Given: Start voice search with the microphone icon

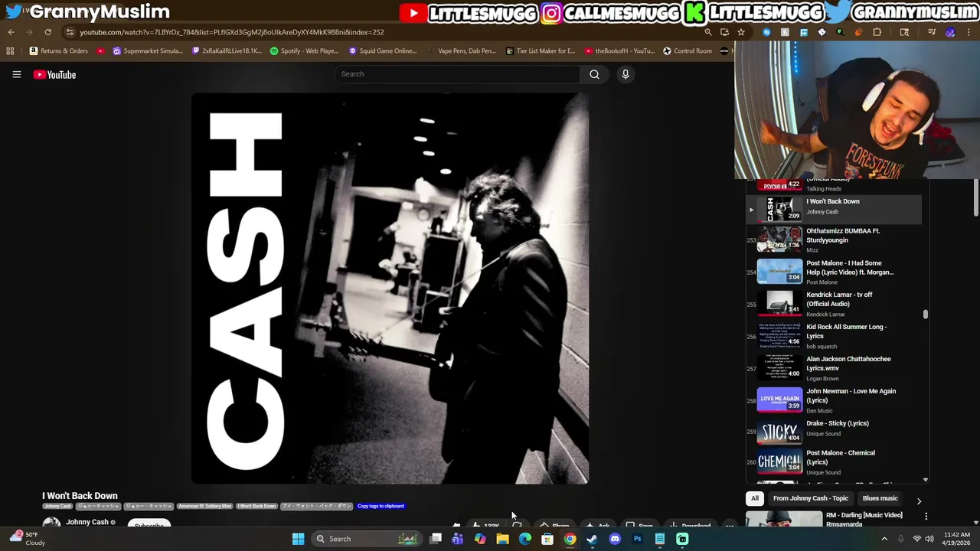Looking at the screenshot, I should pyautogui.click(x=626, y=74).
